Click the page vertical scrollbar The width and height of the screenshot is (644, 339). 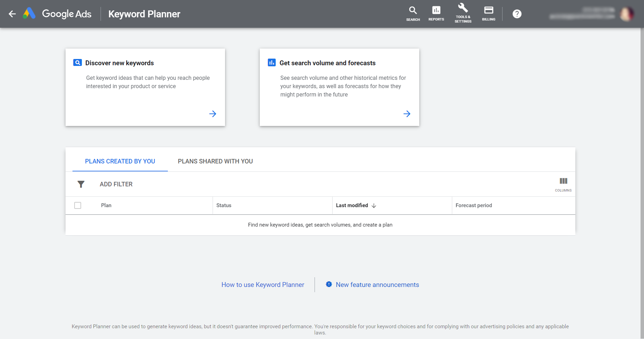coord(642,183)
